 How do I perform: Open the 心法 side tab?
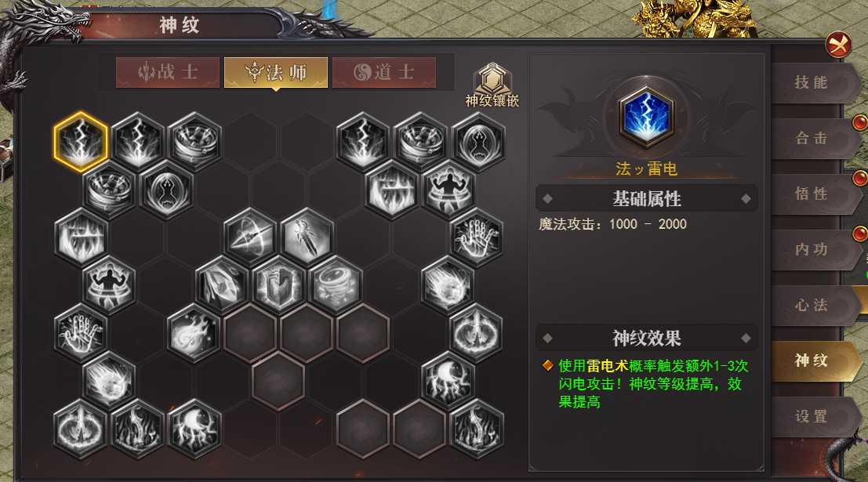point(815,306)
